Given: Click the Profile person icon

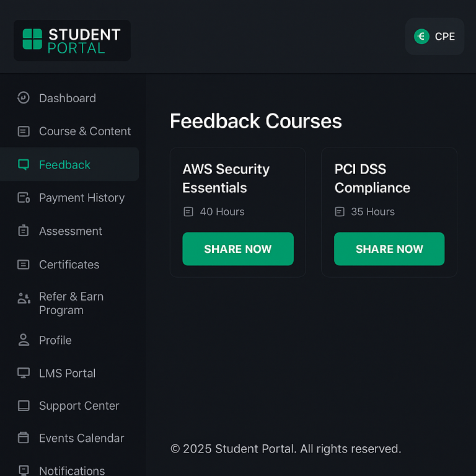Looking at the screenshot, I should [x=24, y=340].
